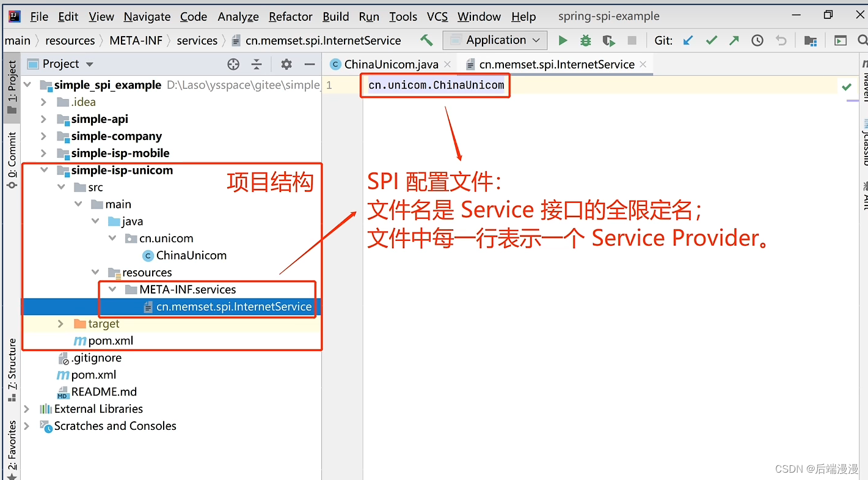This screenshot has width=868, height=480.
Task: Show Git history using the clock icon
Action: [757, 40]
